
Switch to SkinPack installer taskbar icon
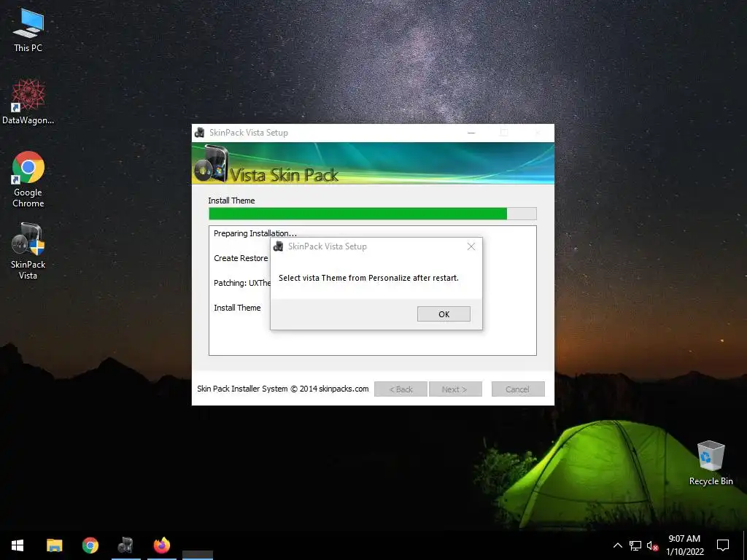pyautogui.click(x=125, y=545)
